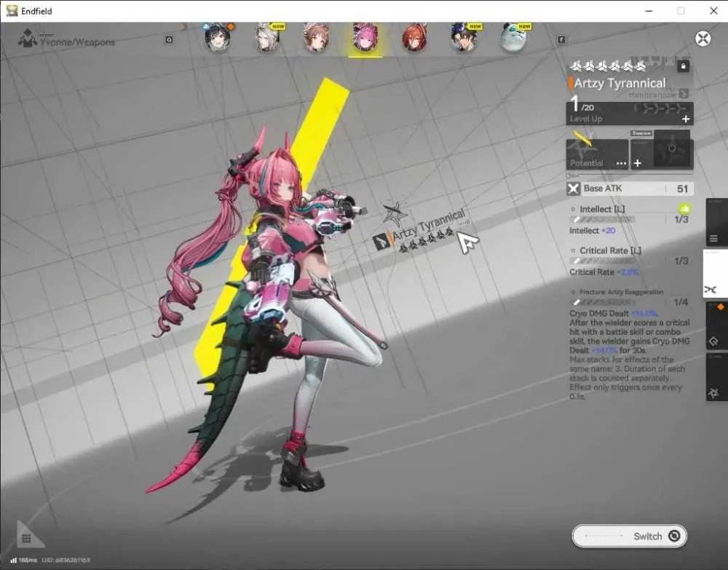Open the Essence slot preview thumbnail
Viewport: 728px width, 570px height.
(x=671, y=149)
